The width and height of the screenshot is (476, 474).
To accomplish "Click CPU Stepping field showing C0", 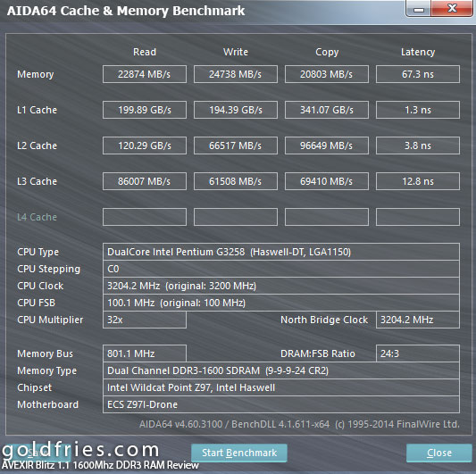I will [281, 269].
